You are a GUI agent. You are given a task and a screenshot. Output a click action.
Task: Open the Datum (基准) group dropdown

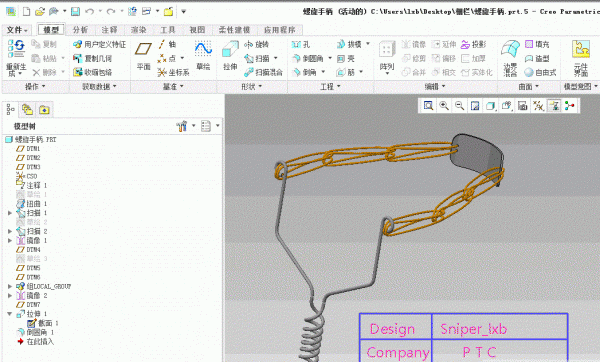tap(173, 87)
